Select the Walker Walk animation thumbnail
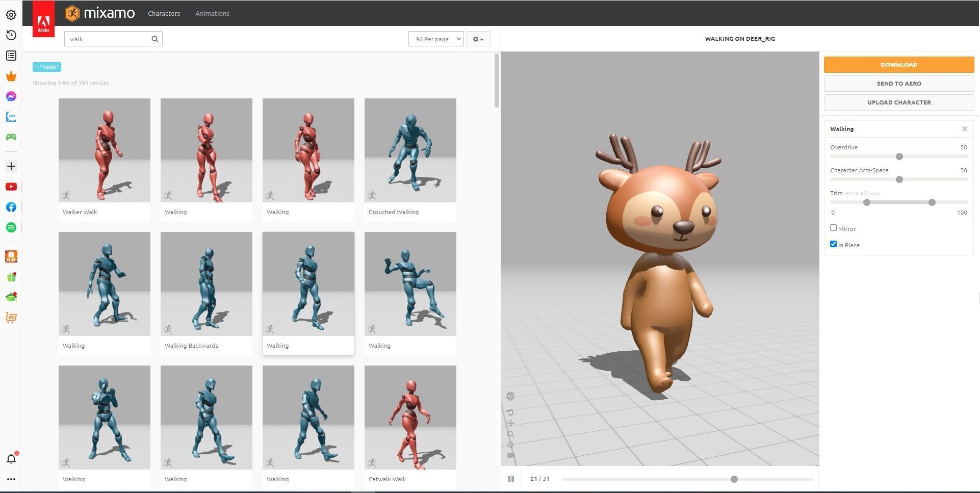 point(105,150)
